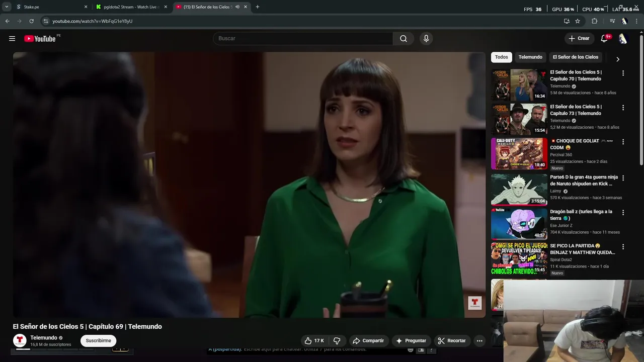Open more actions three-dot button below video

click(x=479, y=341)
